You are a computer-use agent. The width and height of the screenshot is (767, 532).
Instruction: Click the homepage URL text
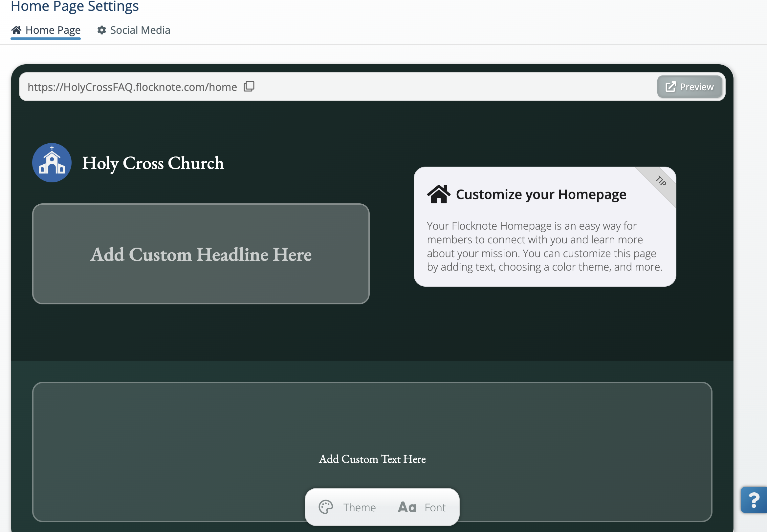132,87
